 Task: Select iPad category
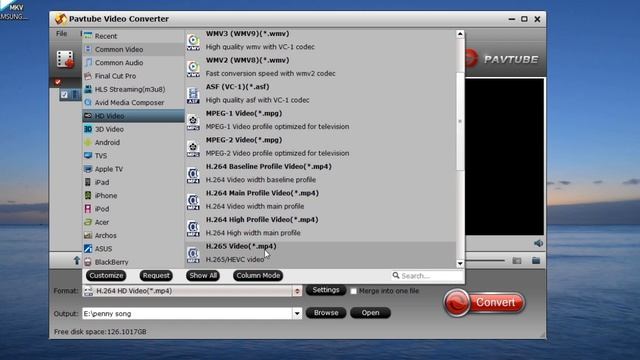tap(133, 182)
